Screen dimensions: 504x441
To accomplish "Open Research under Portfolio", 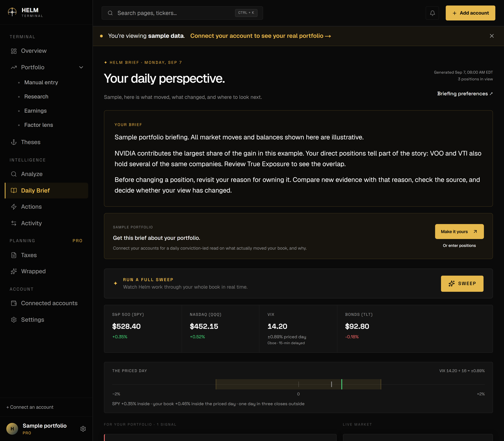I will click(36, 96).
